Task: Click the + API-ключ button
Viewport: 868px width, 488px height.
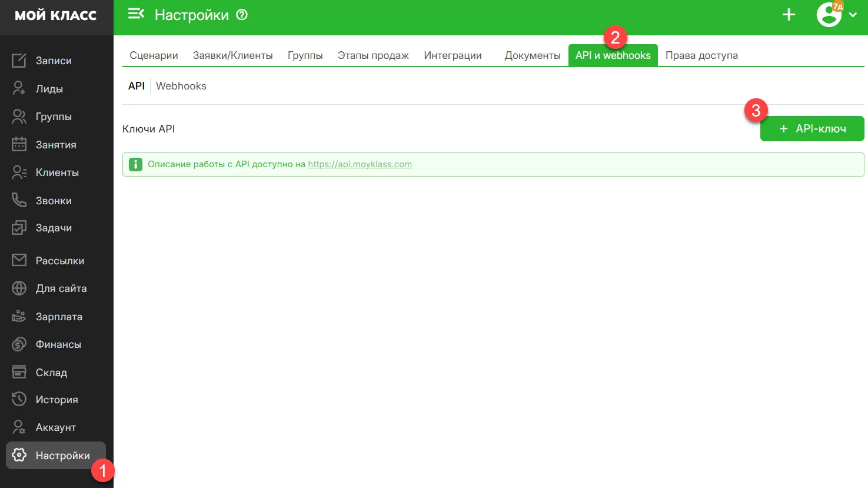Action: pos(812,129)
